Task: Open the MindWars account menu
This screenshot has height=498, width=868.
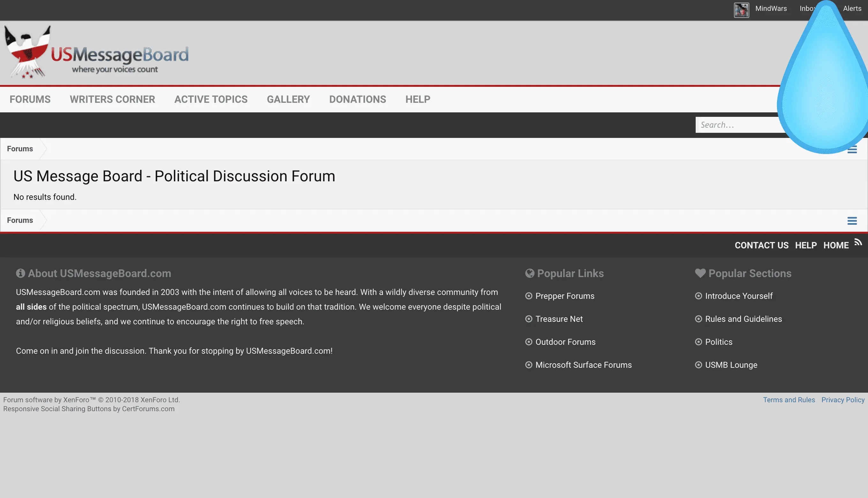Action: click(771, 9)
